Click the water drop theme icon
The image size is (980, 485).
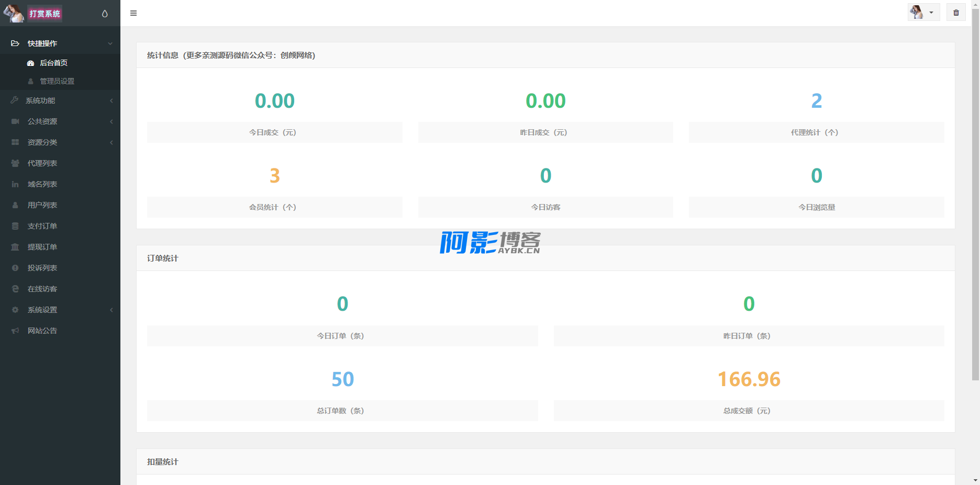(x=105, y=14)
